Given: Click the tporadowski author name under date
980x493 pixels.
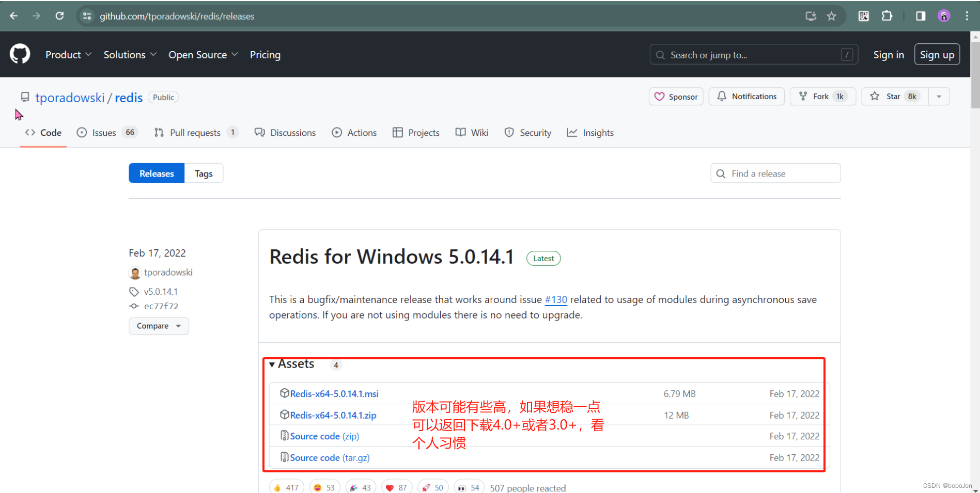Looking at the screenshot, I should tap(168, 272).
